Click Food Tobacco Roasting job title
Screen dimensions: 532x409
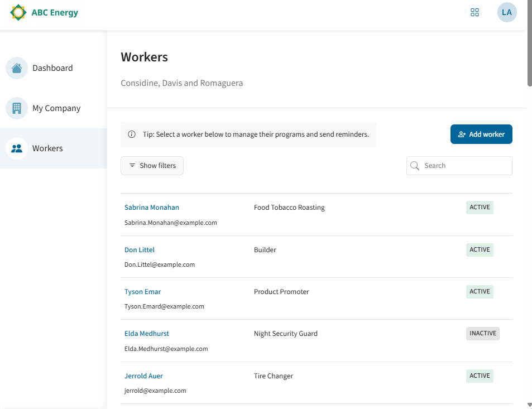click(x=289, y=208)
